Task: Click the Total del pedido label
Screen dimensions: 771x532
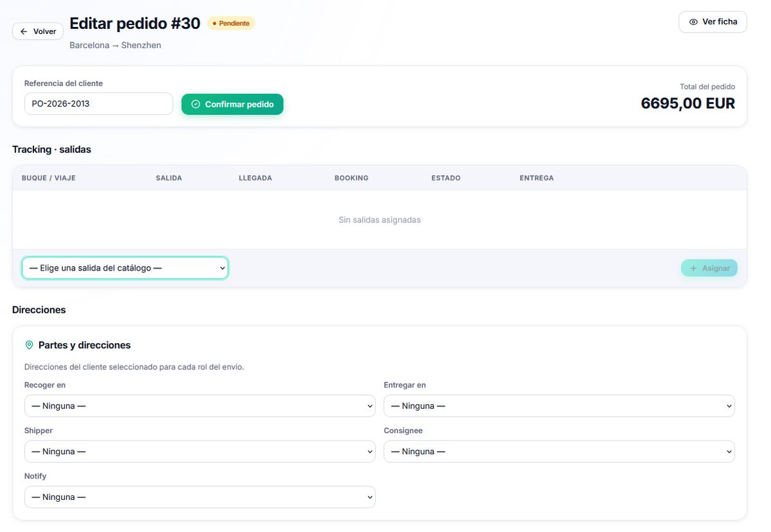Action: (707, 87)
